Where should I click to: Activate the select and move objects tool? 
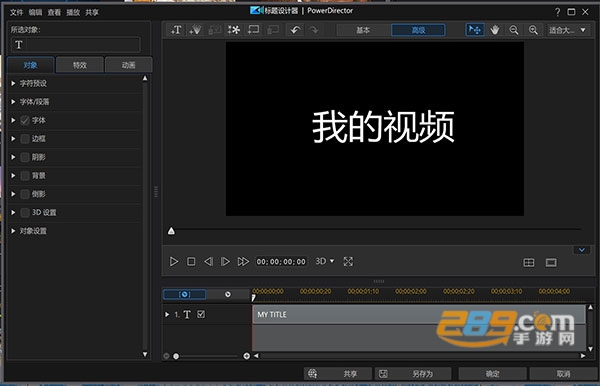(x=475, y=30)
